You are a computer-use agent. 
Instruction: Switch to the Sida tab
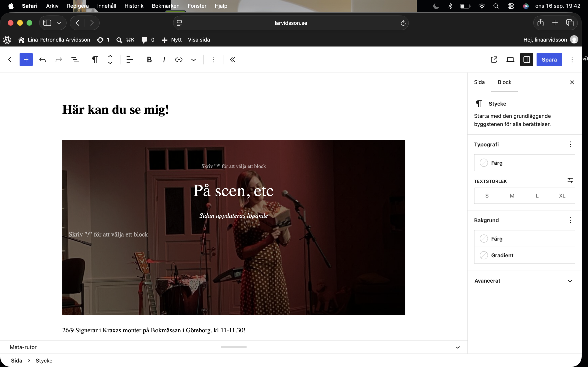point(479,82)
